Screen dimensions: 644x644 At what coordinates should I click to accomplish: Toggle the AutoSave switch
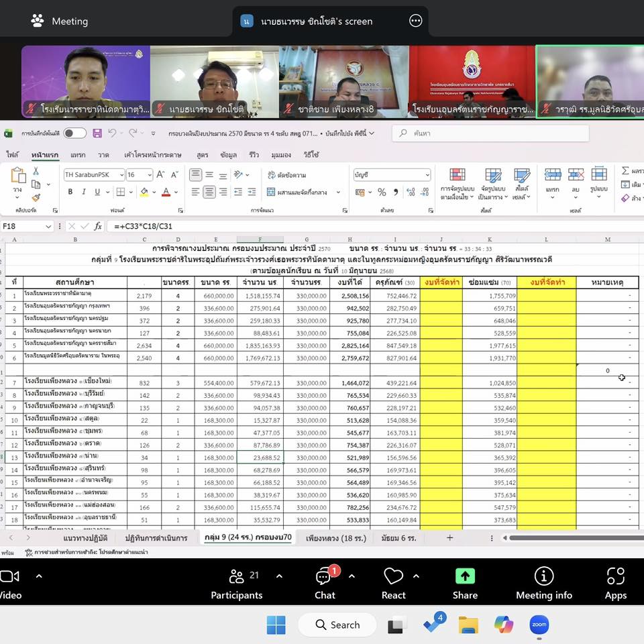pyautogui.click(x=74, y=133)
